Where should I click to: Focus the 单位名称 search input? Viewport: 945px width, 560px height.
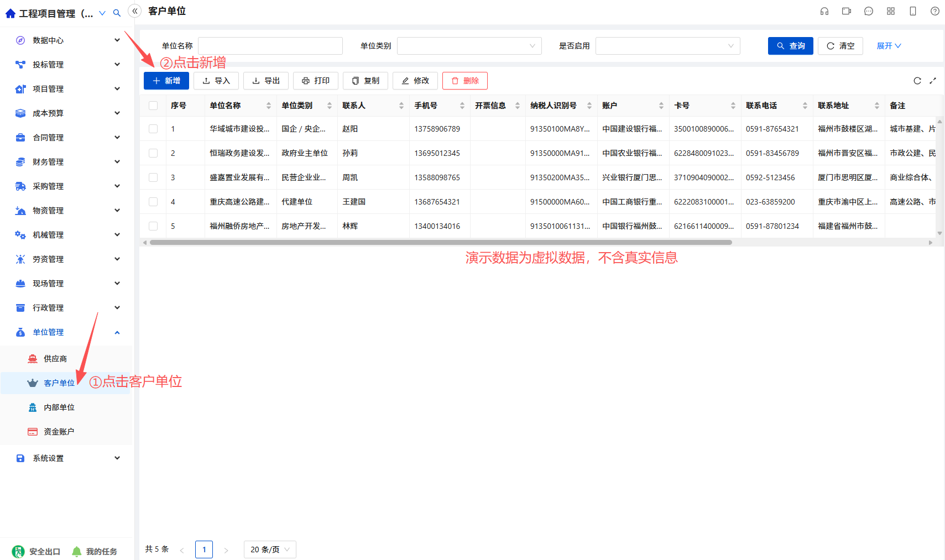(270, 46)
